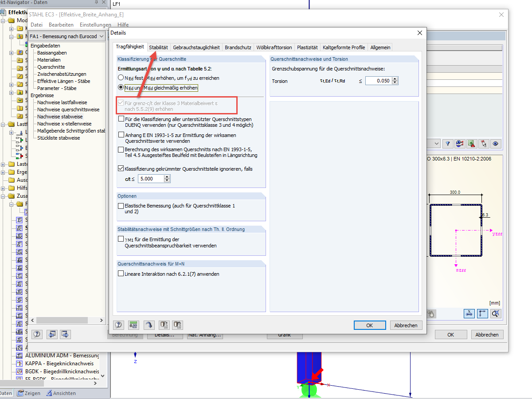
Task: Select 'Basisangaben' in the tree
Action: click(52, 53)
